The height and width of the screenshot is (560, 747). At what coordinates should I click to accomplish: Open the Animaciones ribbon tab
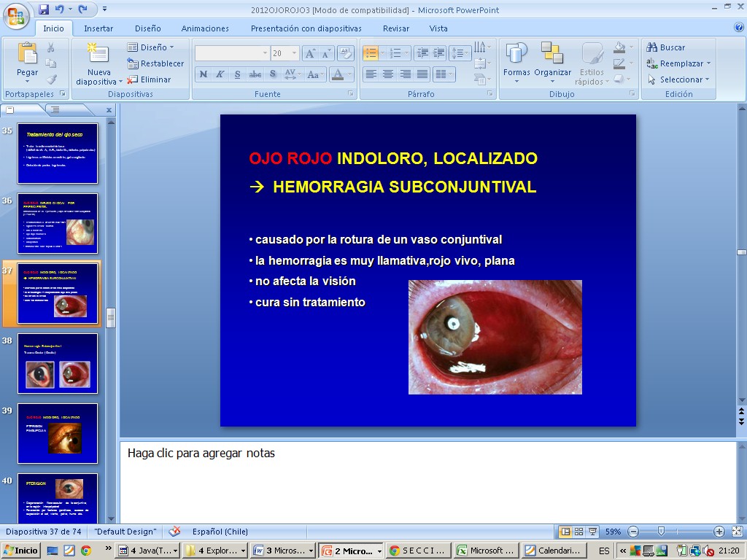click(x=205, y=28)
